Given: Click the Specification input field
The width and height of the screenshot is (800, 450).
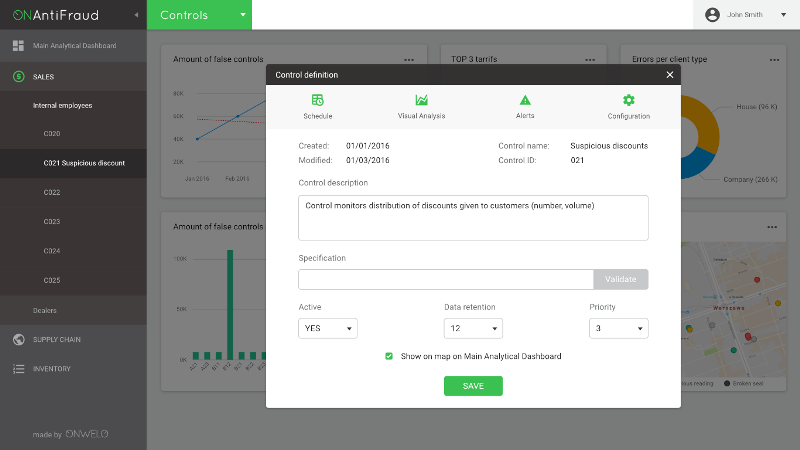Looking at the screenshot, I should 445,279.
